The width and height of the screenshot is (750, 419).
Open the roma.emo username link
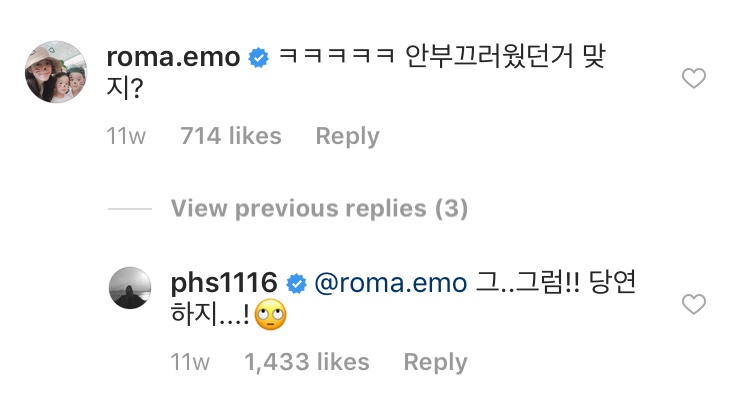point(173,58)
